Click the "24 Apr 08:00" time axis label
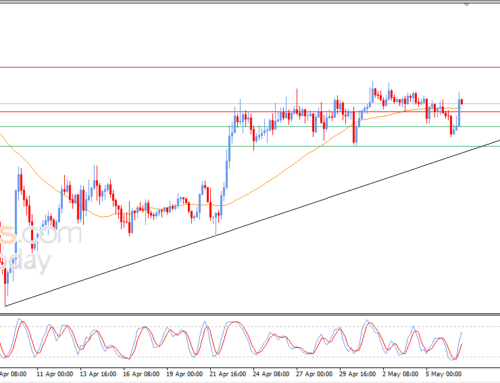500x383 pixels. coord(271,374)
